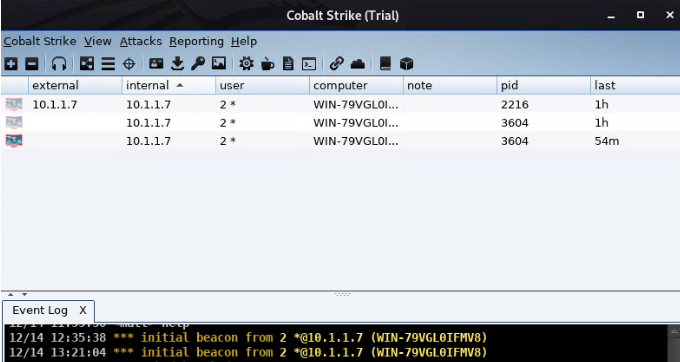Open screenshots via the picture icon

pos(219,64)
